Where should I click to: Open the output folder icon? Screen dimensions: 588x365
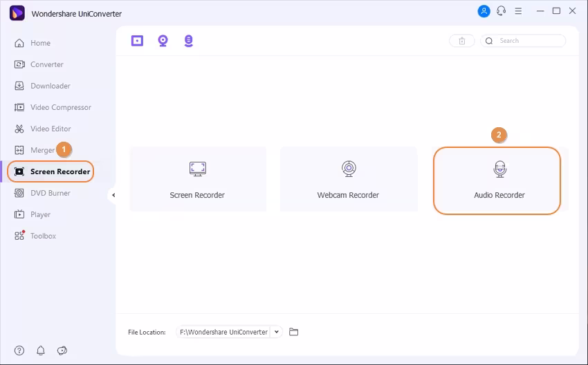tap(293, 332)
